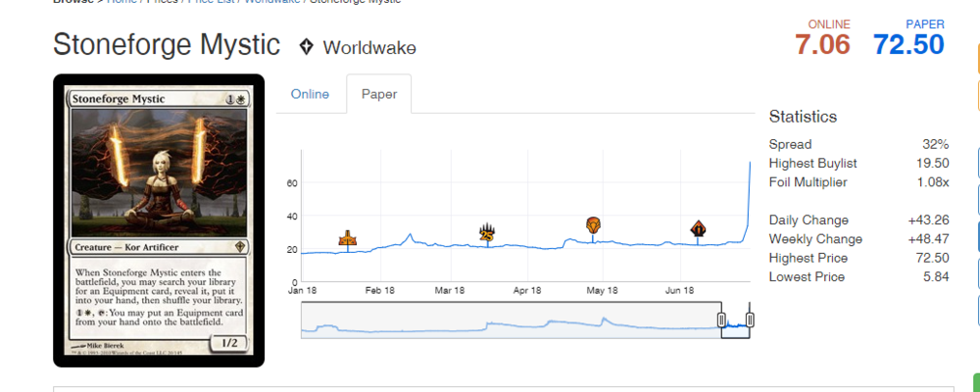Click the online price 7.06
Viewport: 980px width, 392px height.
click(x=822, y=44)
